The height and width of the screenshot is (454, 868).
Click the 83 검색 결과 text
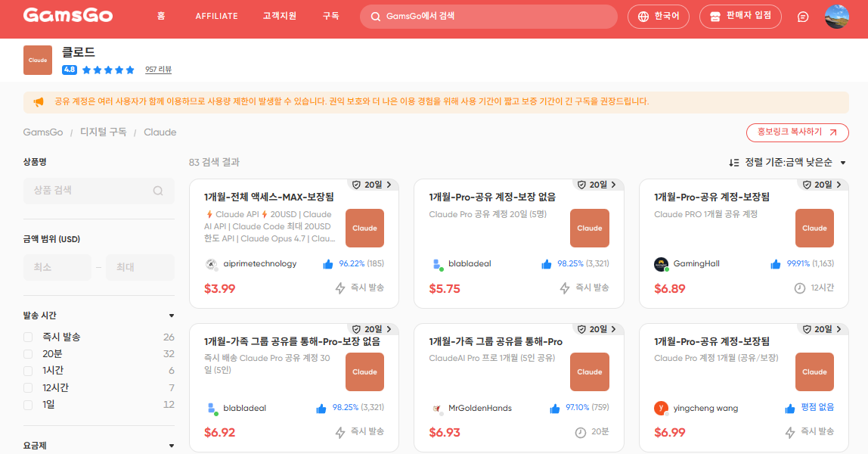(x=214, y=162)
